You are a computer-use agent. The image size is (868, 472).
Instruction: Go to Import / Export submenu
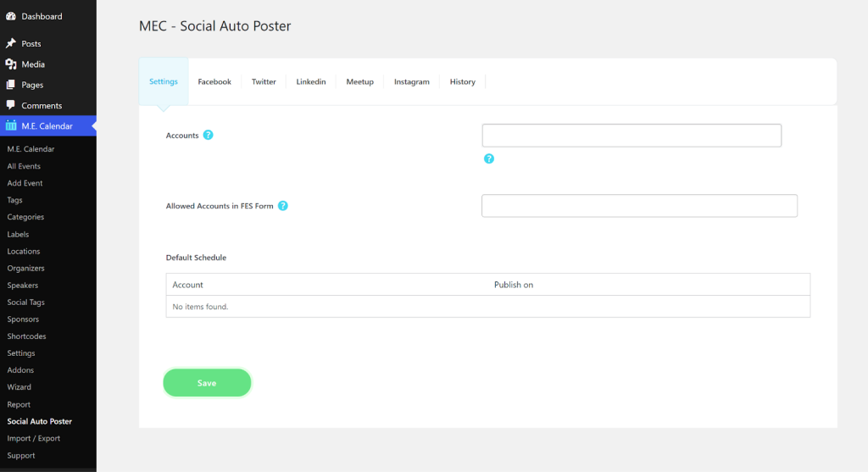(34, 438)
